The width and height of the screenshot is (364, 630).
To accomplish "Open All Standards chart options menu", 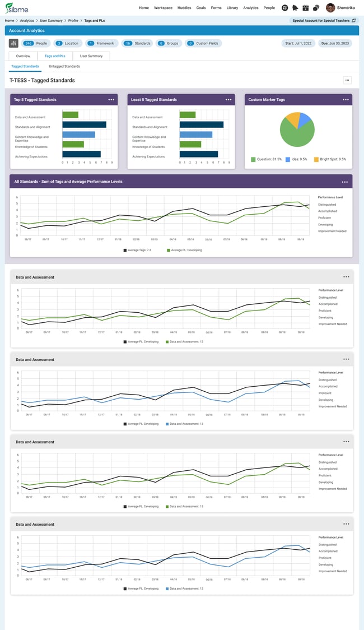I will point(345,182).
